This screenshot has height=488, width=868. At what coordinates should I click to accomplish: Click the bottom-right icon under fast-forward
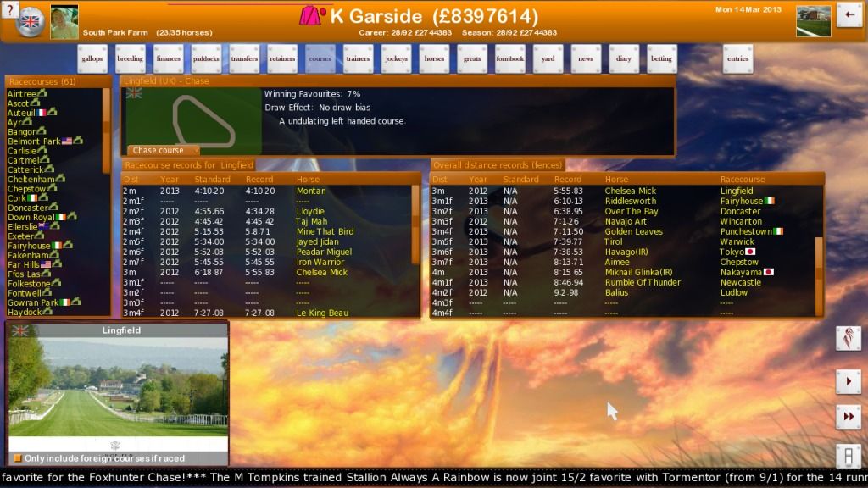tap(848, 456)
